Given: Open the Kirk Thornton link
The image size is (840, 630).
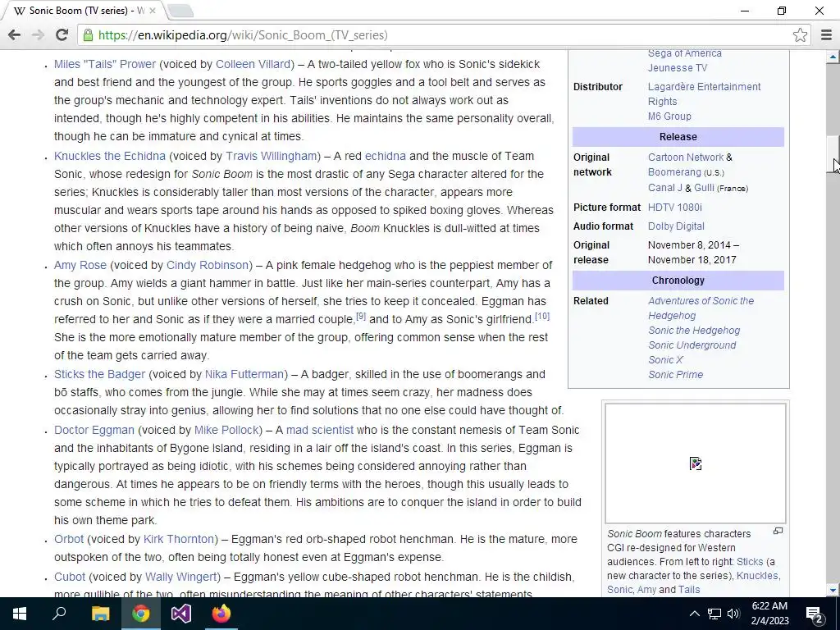Looking at the screenshot, I should tap(179, 540).
